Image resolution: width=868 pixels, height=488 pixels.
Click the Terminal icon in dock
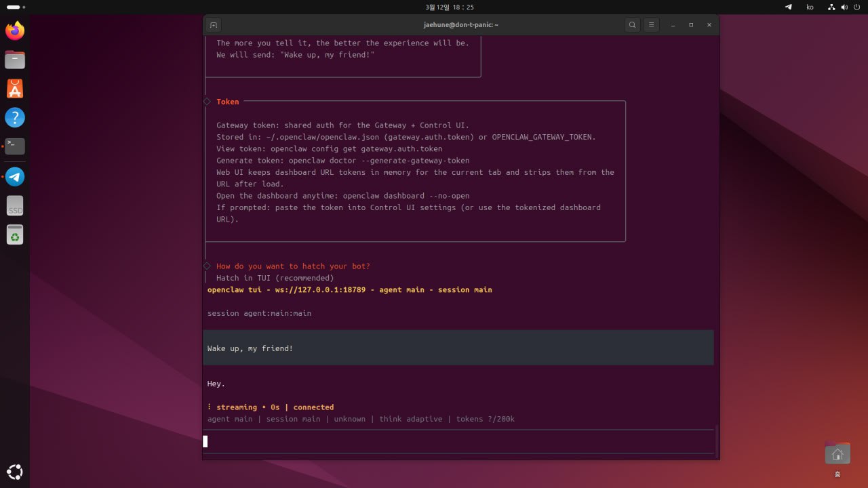click(15, 146)
